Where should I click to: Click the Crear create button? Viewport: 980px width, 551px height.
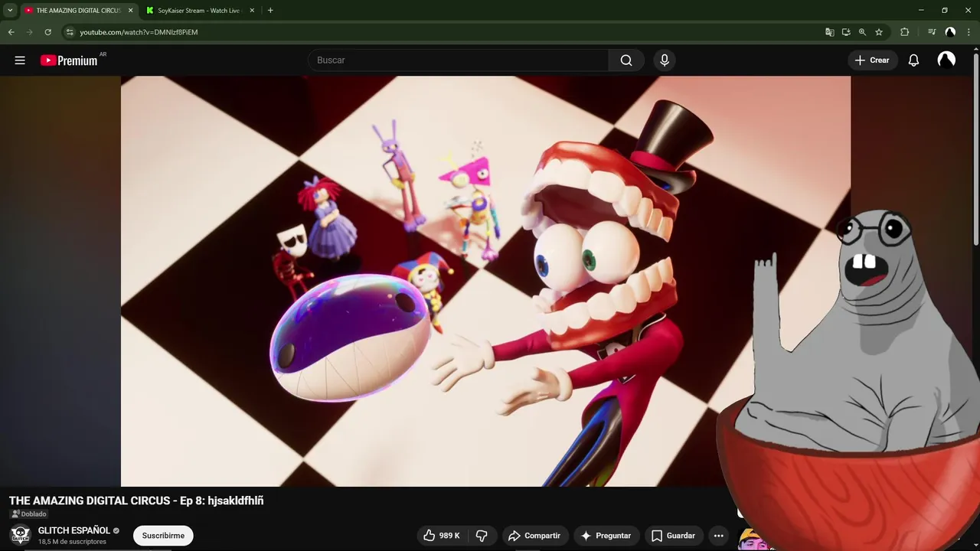pos(872,60)
